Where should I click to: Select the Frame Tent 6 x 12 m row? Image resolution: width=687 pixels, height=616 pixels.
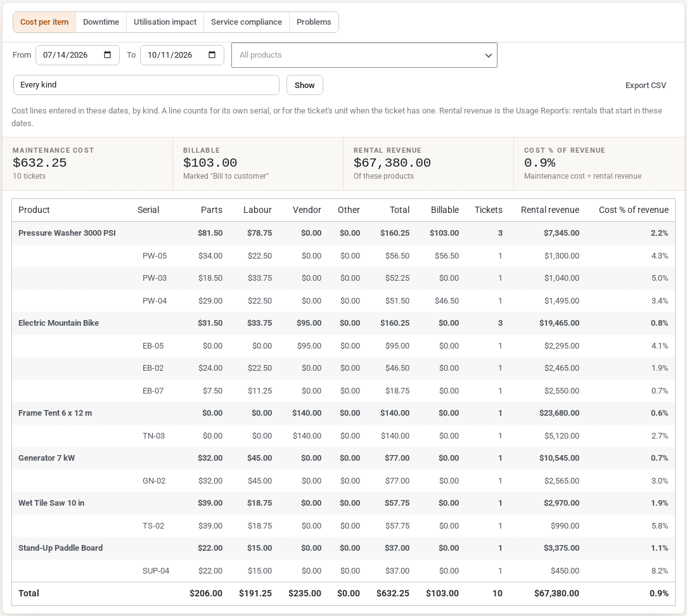343,413
